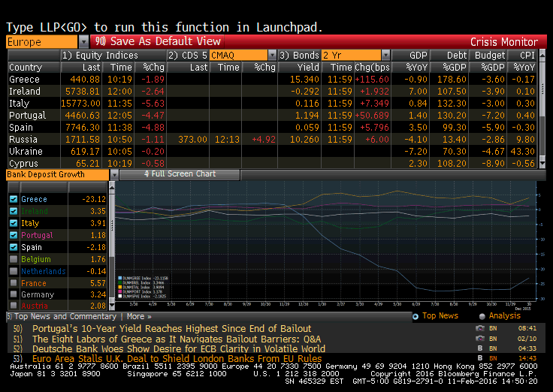
Task: Click Ukraine CPI value 43.30
Action: coord(523,152)
